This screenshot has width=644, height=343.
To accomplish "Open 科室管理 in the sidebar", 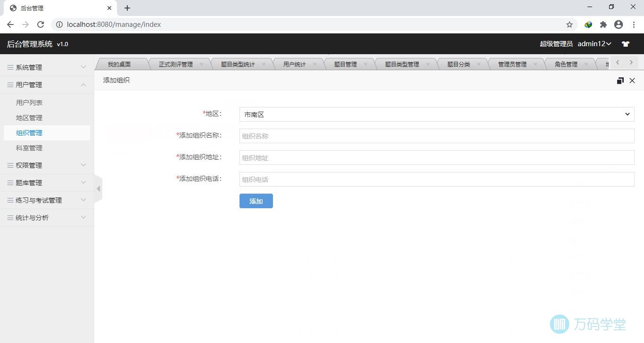I will [29, 148].
